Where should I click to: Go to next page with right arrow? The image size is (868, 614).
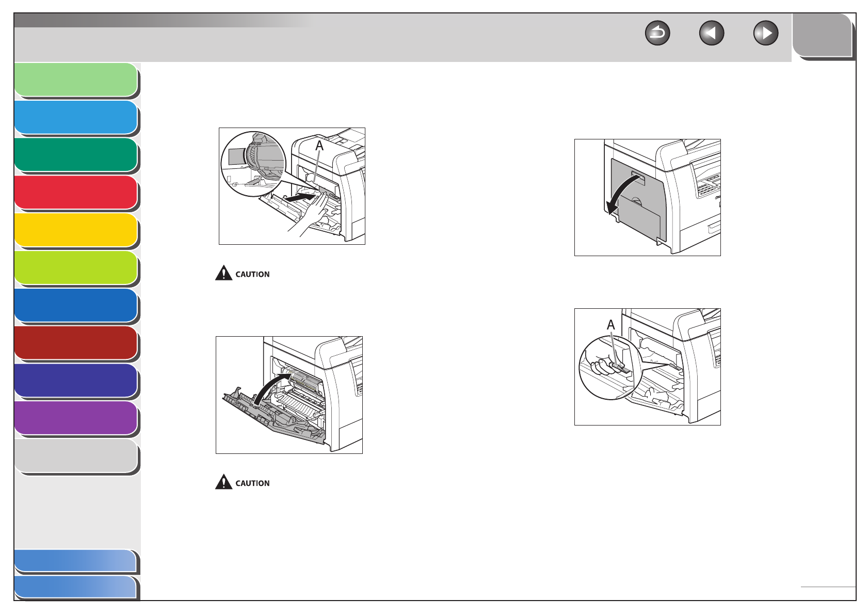point(766,34)
